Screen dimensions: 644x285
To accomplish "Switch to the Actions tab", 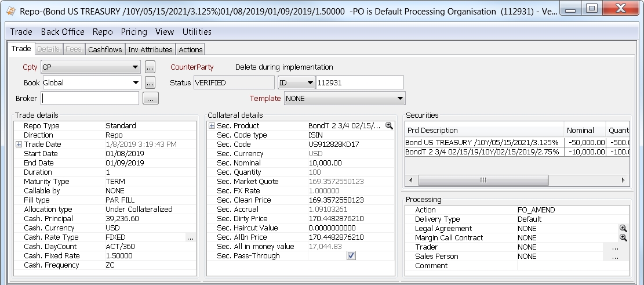I will click(190, 49).
